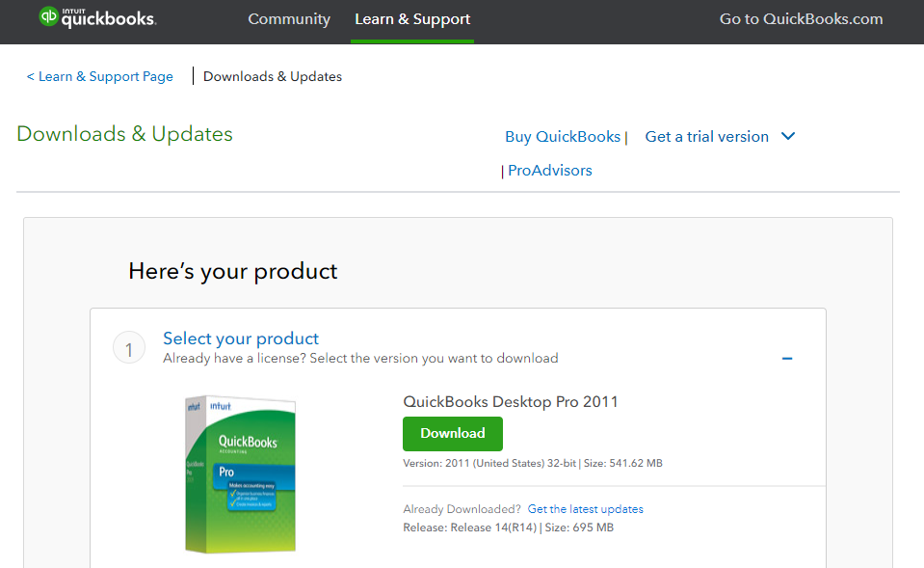924x568 pixels.
Task: Click the Here's your product heading
Action: (233, 272)
